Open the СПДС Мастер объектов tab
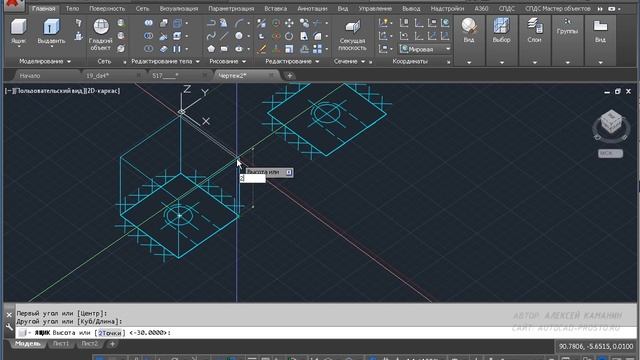Screen dimensions: 640x360 pos(558,9)
